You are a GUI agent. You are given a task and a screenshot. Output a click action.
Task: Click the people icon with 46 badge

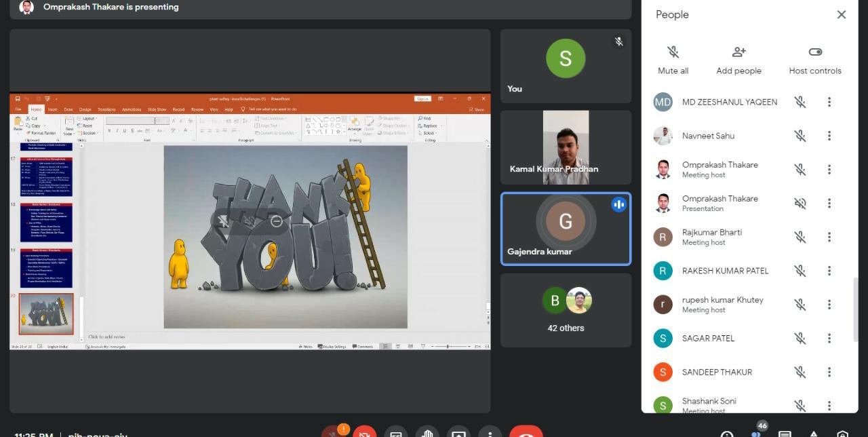tap(756, 433)
